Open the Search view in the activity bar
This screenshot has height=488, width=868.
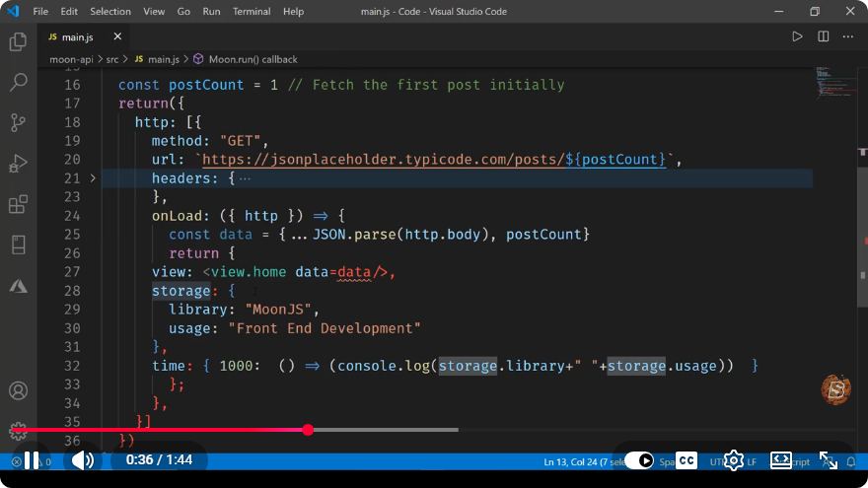point(18,82)
